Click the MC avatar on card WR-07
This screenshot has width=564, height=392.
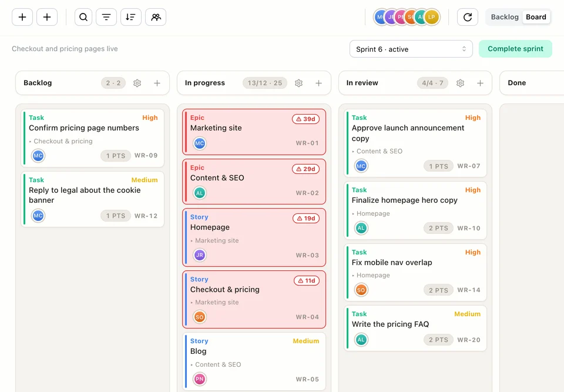pyautogui.click(x=361, y=166)
